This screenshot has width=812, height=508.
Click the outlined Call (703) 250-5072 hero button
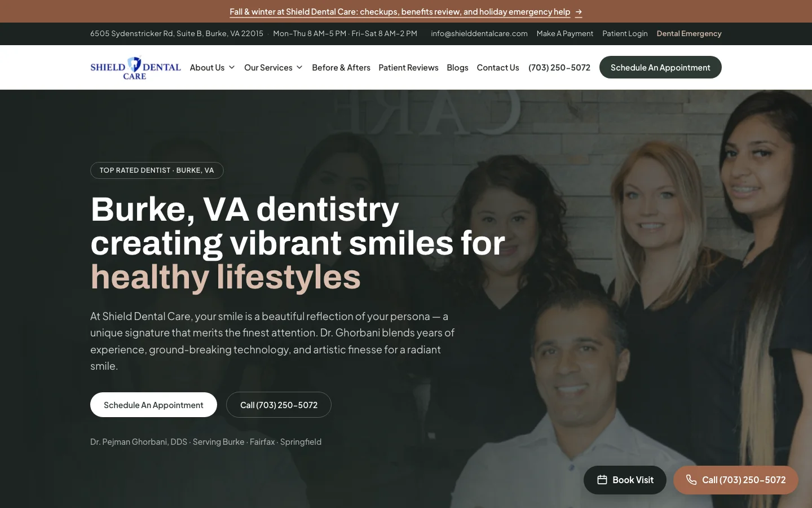pyautogui.click(x=279, y=405)
